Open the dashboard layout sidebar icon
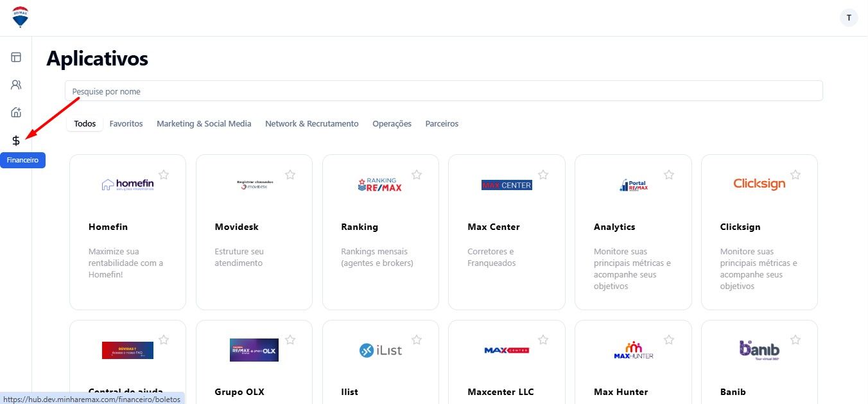This screenshot has width=868, height=404. pos(16,57)
